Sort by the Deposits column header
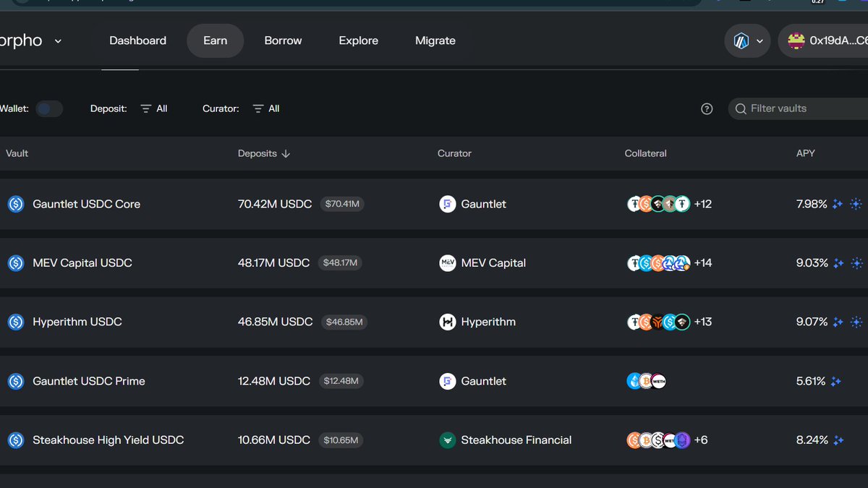 [264, 153]
